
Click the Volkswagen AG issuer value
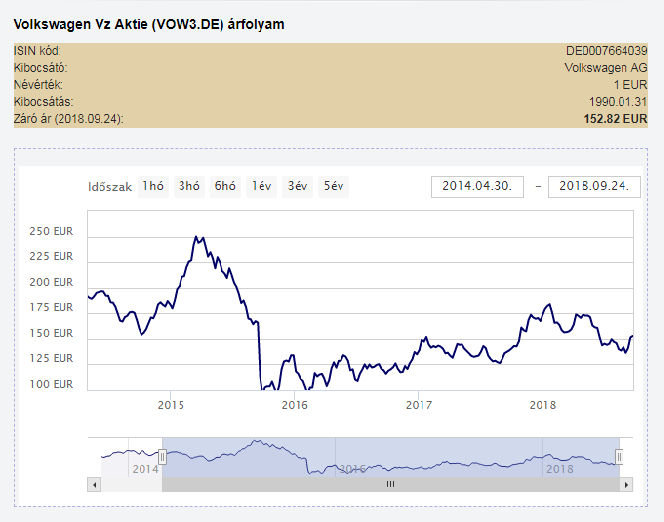[606, 67]
